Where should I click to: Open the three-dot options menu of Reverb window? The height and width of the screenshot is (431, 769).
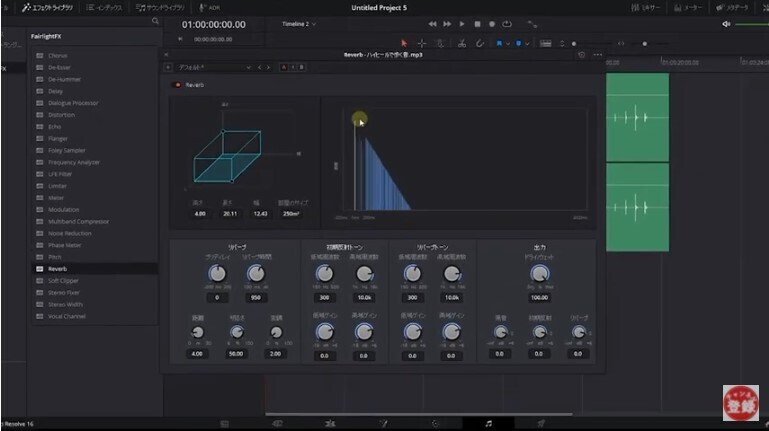[x=597, y=55]
